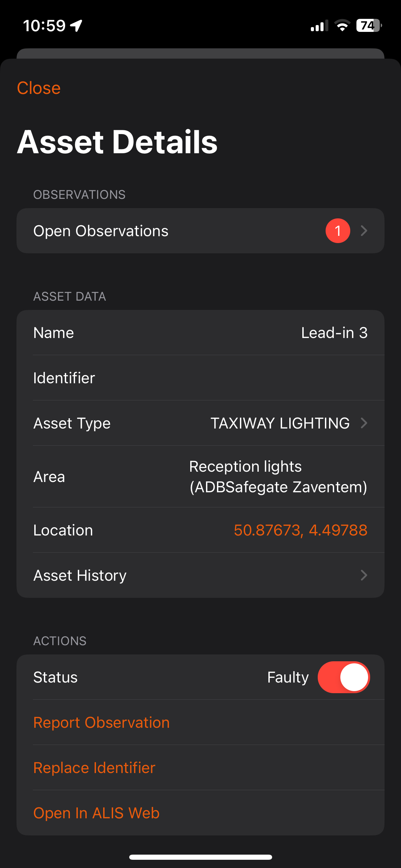Image resolution: width=401 pixels, height=868 pixels.
Task: Select the Identifier row
Action: (200, 378)
